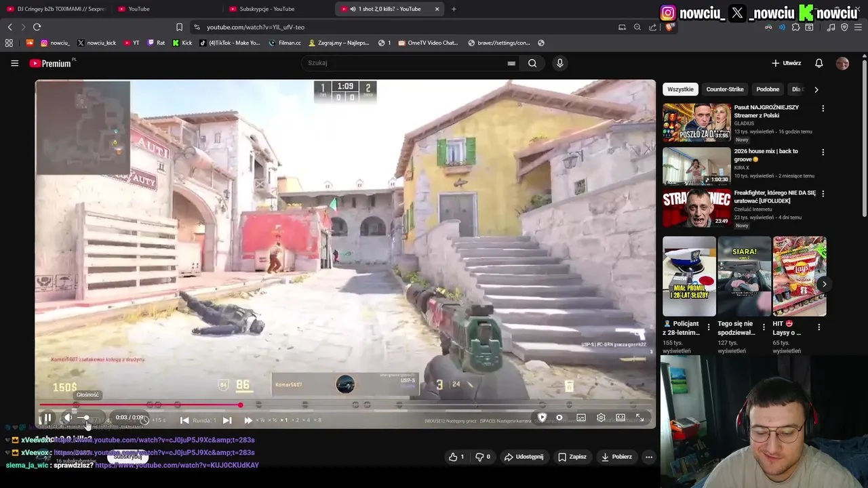
Task: Open options for Pasut NAJGROŹNIEJSZY video
Action: 823,108
